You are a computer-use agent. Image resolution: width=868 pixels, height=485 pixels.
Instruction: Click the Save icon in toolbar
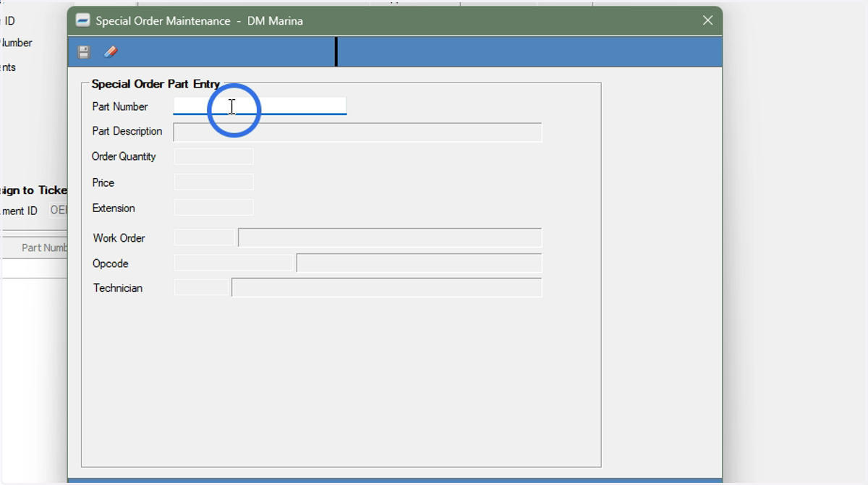(x=84, y=52)
